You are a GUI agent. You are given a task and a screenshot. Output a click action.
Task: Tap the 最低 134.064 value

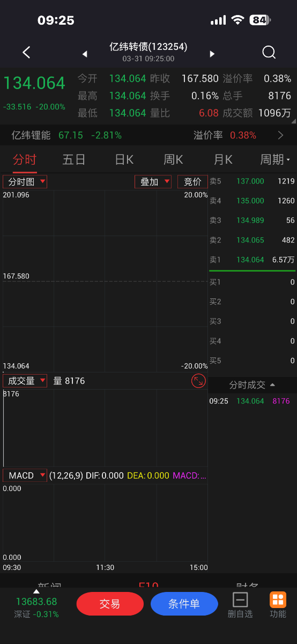(128, 113)
